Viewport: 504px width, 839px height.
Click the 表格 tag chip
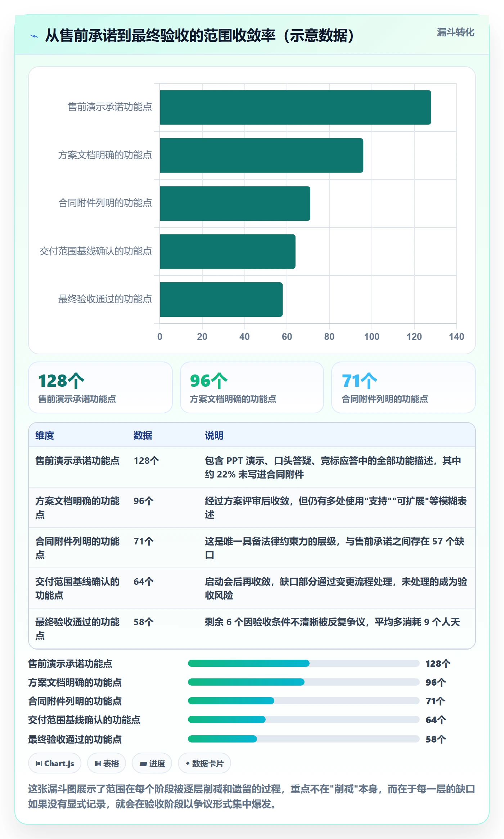pos(107,763)
